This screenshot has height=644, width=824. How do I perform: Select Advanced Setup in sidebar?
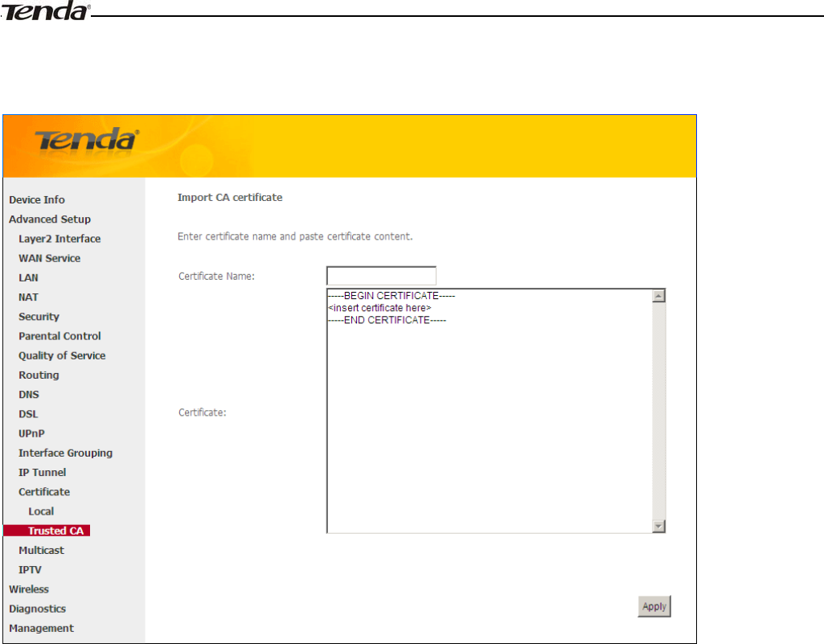coord(50,219)
